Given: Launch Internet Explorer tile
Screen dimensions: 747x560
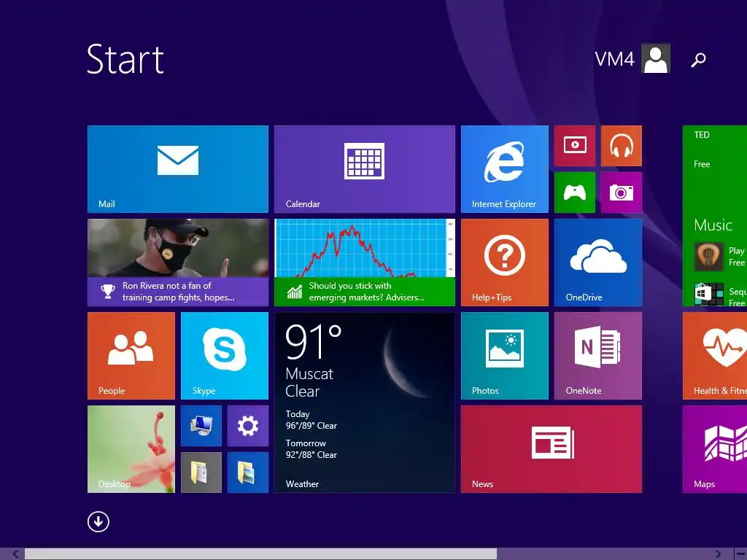Looking at the screenshot, I should [x=505, y=169].
